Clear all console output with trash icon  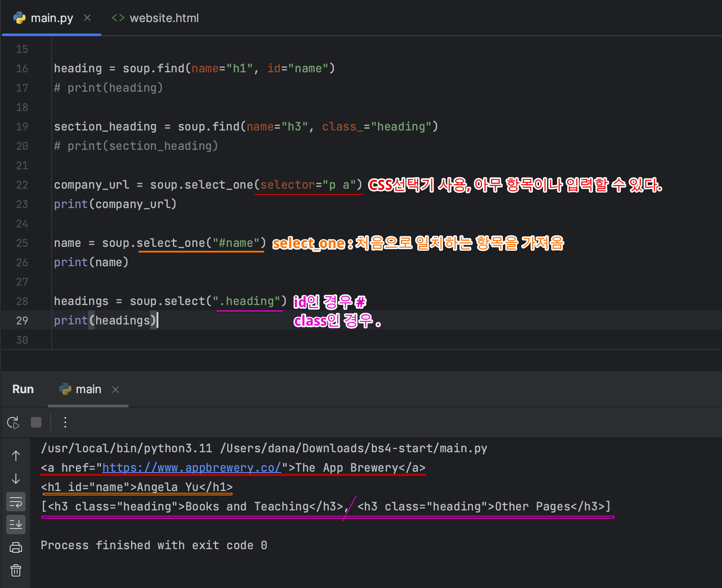(x=16, y=570)
